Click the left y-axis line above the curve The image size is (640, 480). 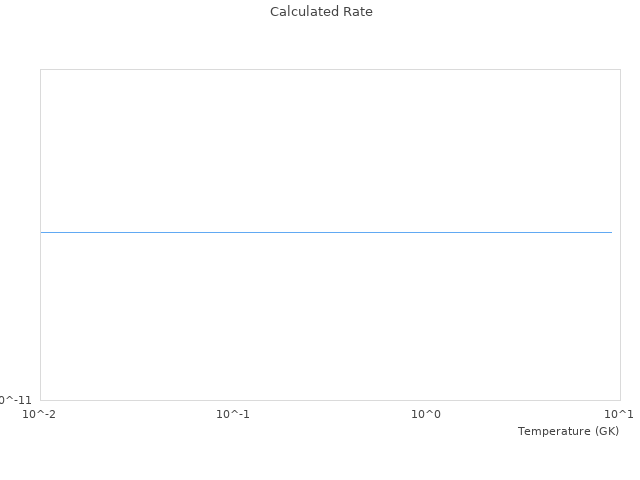[x=40, y=150]
